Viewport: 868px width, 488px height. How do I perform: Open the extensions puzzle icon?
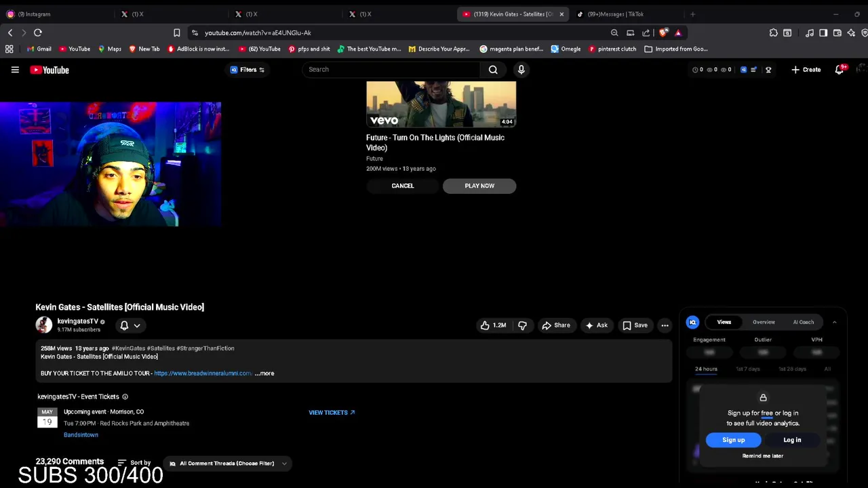(774, 33)
